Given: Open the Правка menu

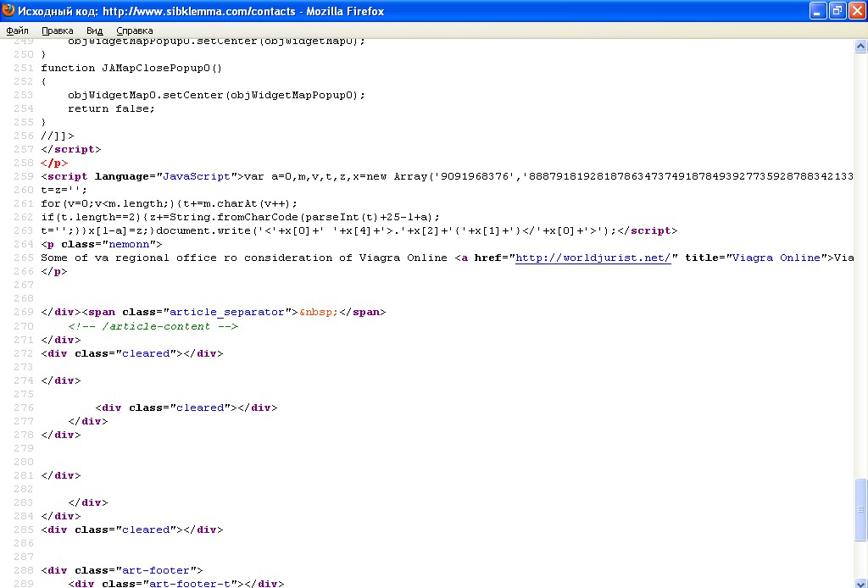Looking at the screenshot, I should pos(58,31).
